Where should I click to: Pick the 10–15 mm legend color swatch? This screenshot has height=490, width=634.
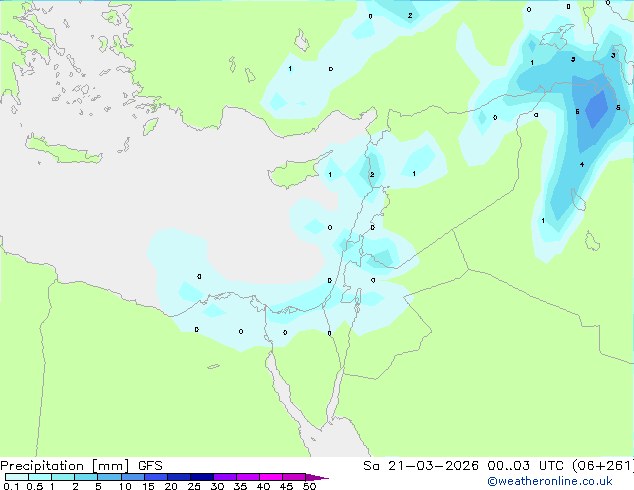coord(132,477)
